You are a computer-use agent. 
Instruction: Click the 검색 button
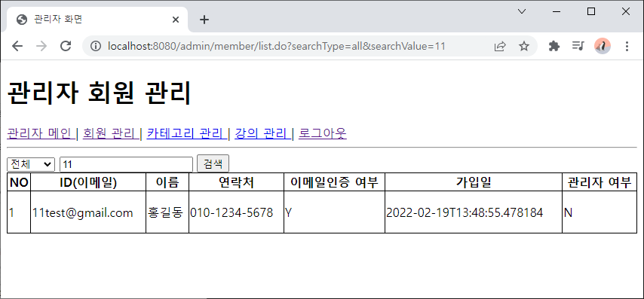(213, 164)
